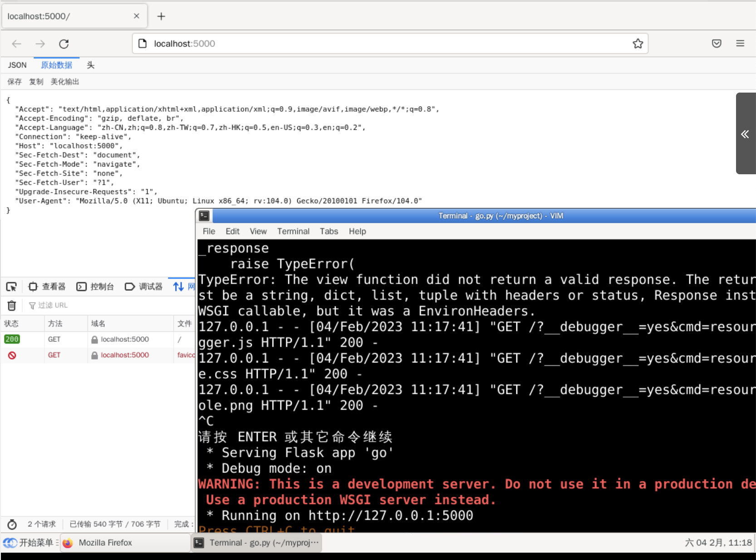Close the localhost:5000/ tab

pos(137,16)
